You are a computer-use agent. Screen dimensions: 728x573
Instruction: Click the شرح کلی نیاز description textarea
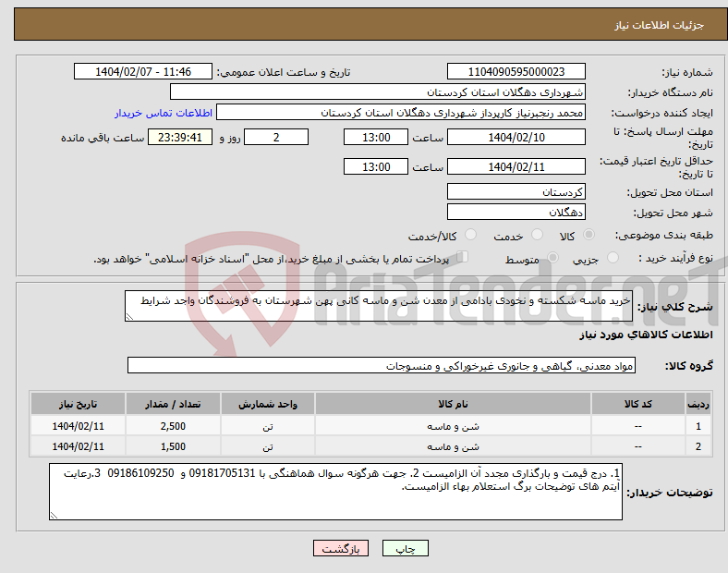click(379, 306)
